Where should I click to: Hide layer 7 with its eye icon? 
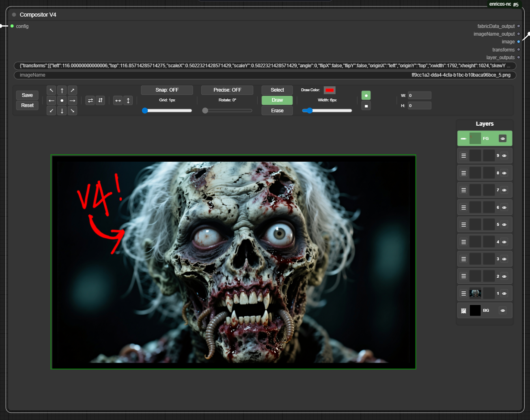(504, 190)
